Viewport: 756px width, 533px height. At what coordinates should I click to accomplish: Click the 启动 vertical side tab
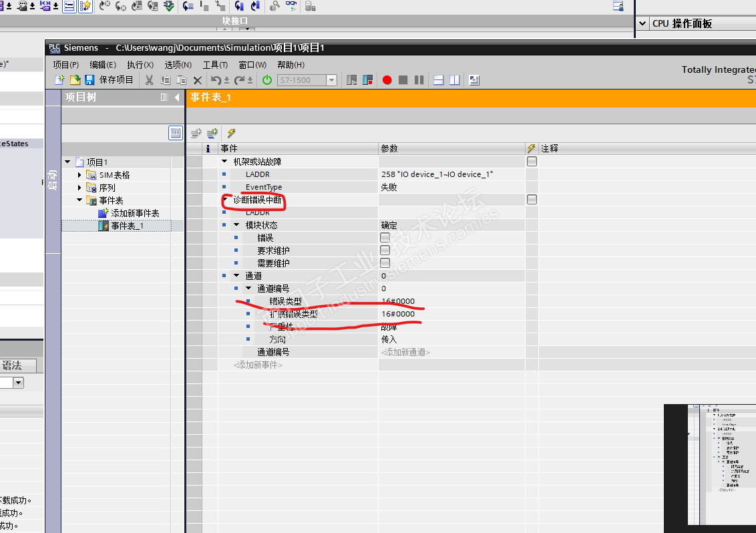53,180
